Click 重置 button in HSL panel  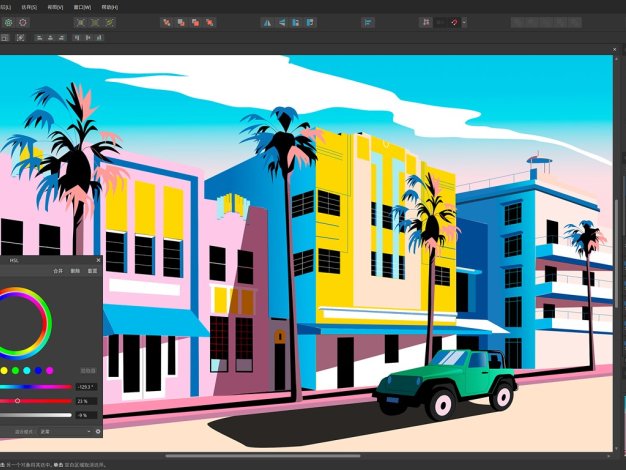[x=92, y=271]
